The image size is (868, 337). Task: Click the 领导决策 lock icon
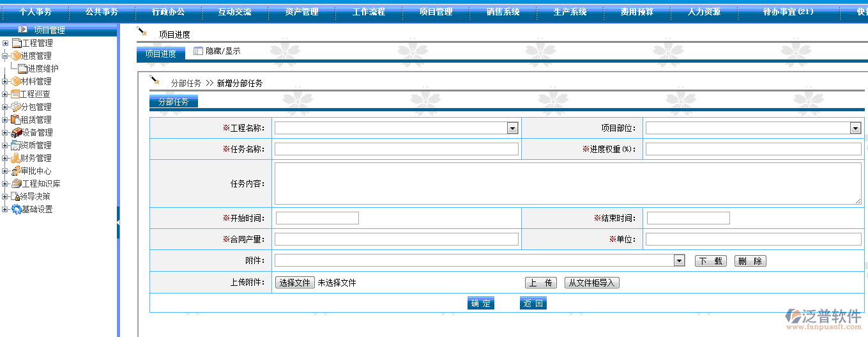tap(15, 196)
